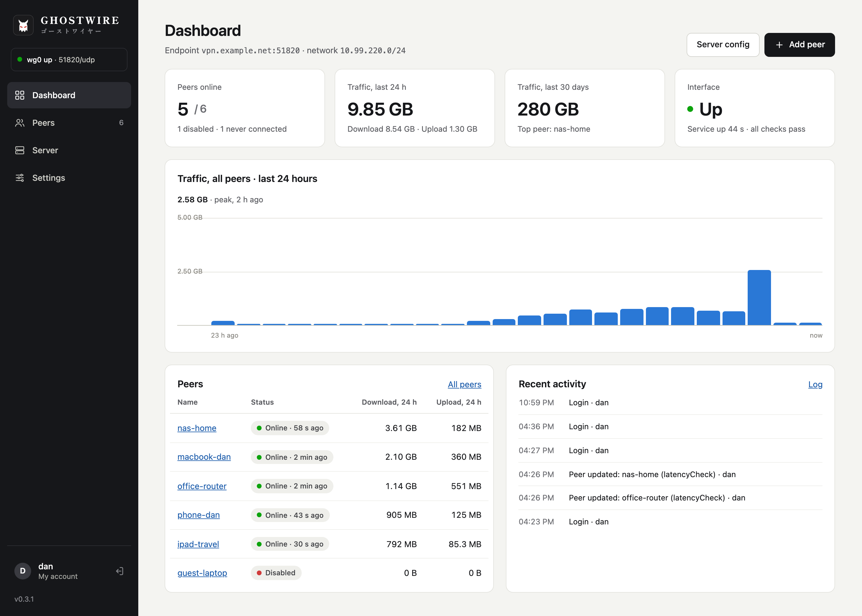The height and width of the screenshot is (616, 862).
Task: Open the Server config button
Action: click(x=723, y=45)
